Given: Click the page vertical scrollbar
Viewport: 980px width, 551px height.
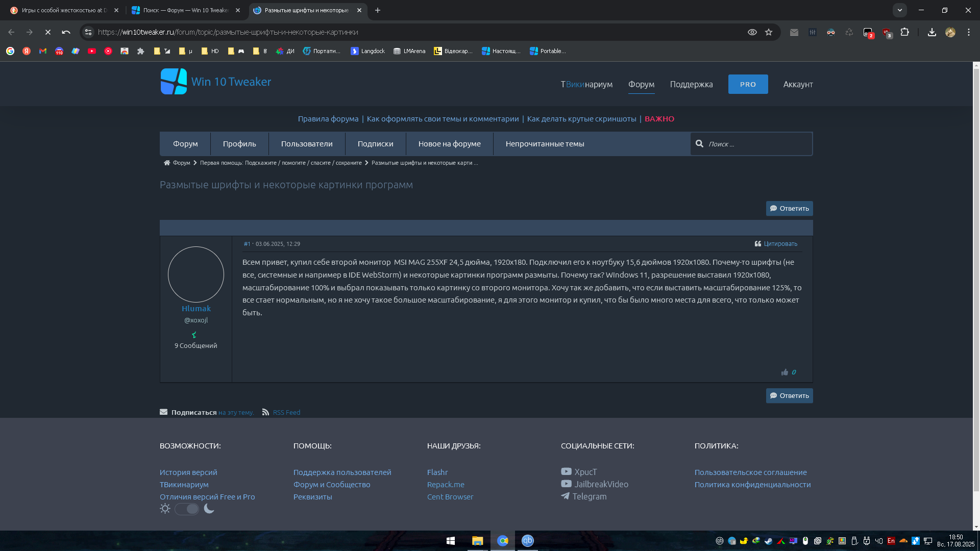Looking at the screenshot, I should 976,281.
